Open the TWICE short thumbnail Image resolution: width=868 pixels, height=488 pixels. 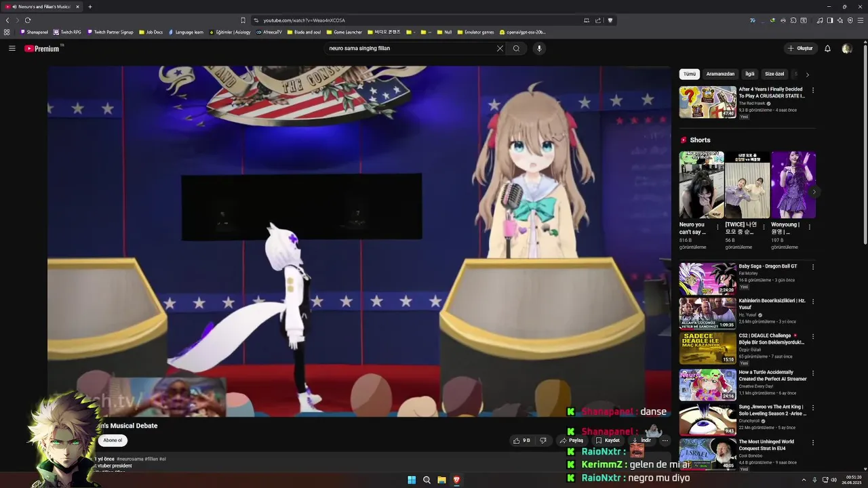[x=747, y=184]
